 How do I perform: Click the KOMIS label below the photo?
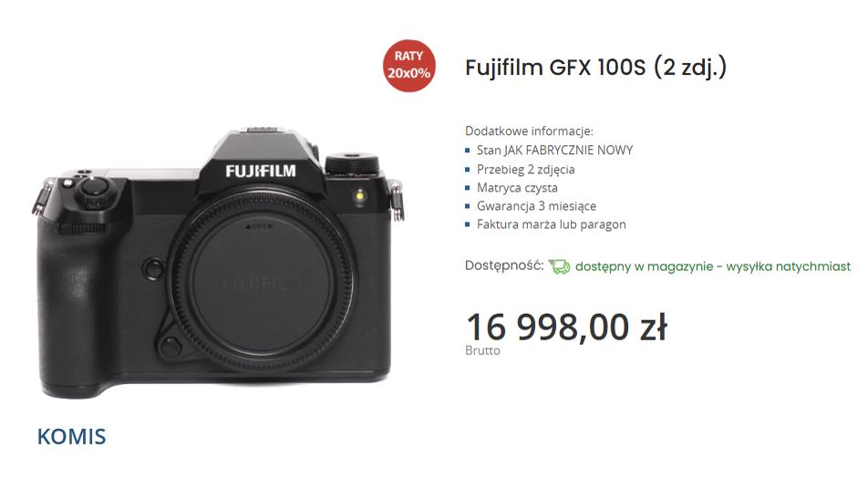[x=71, y=437]
